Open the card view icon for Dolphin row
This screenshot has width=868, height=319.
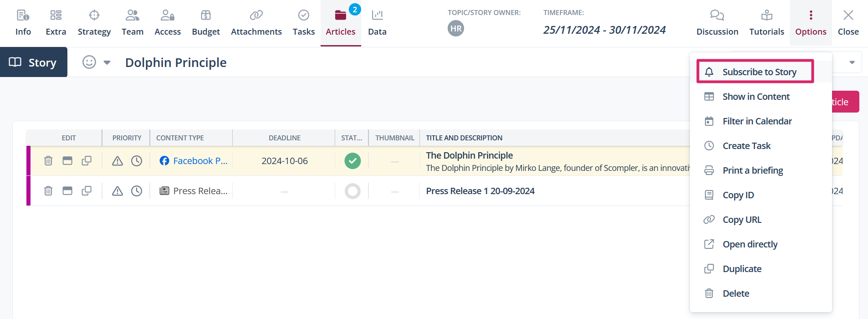tap(67, 161)
